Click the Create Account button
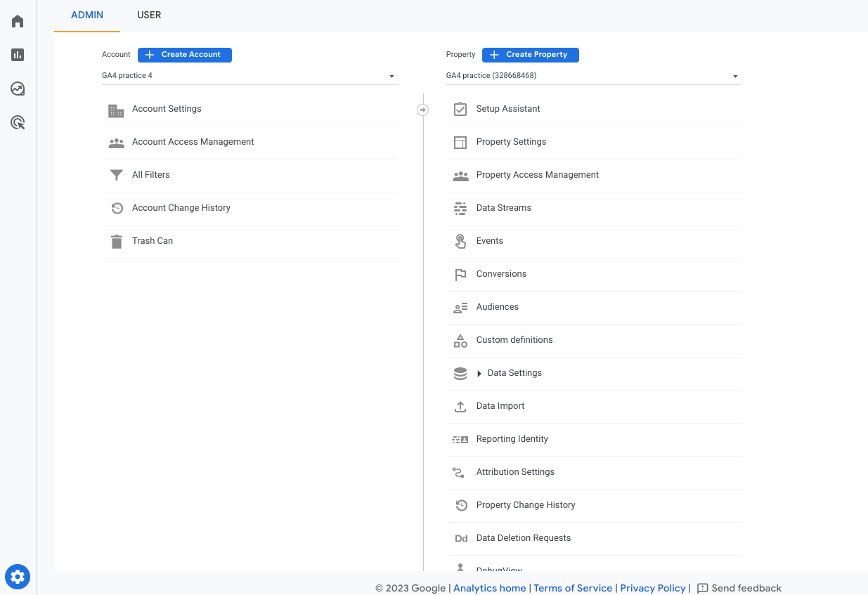Viewport: 868px width, 595px height. tap(185, 55)
